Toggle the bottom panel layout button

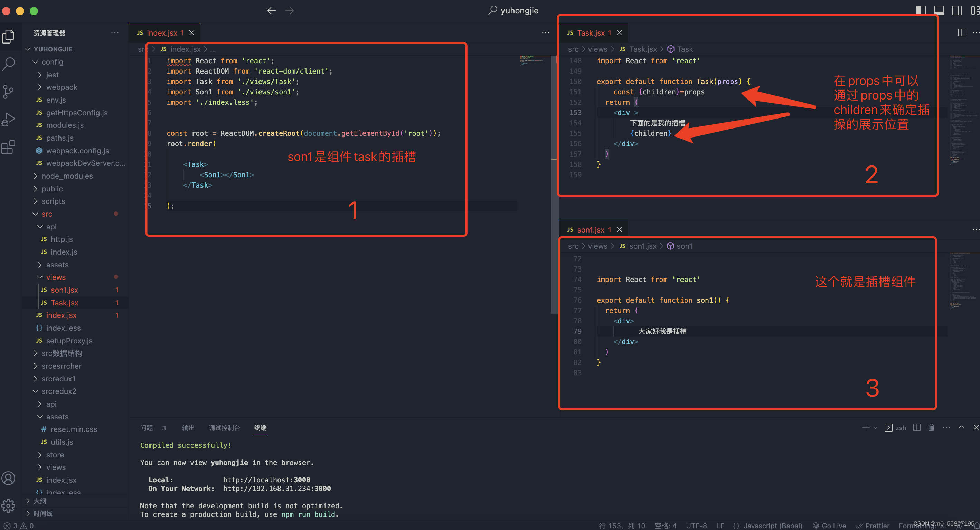[x=939, y=10]
